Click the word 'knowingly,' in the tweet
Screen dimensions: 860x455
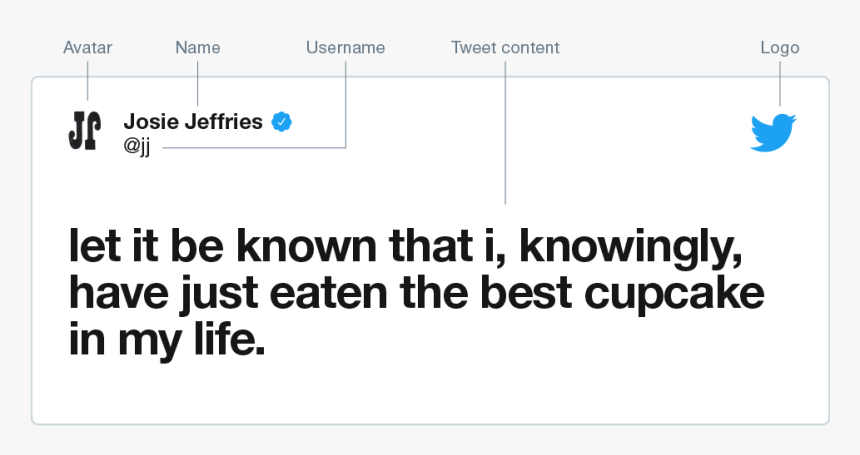click(631, 248)
